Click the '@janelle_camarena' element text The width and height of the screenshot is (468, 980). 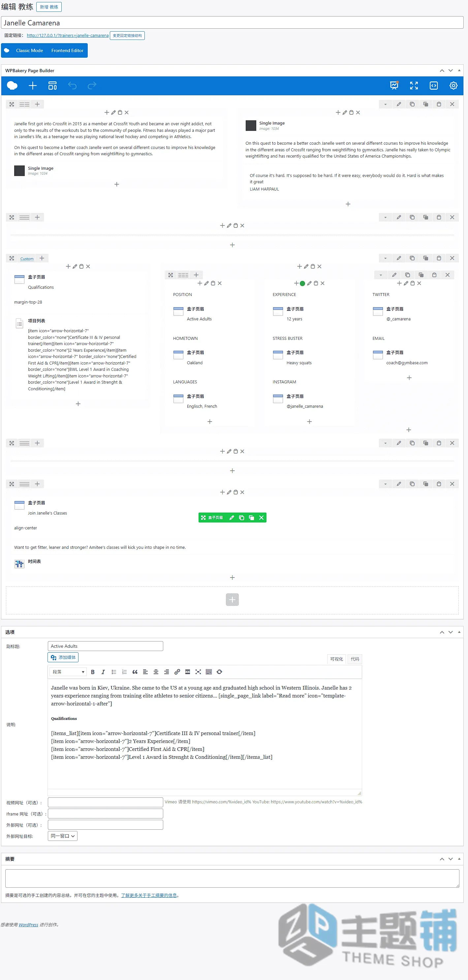coord(305,406)
